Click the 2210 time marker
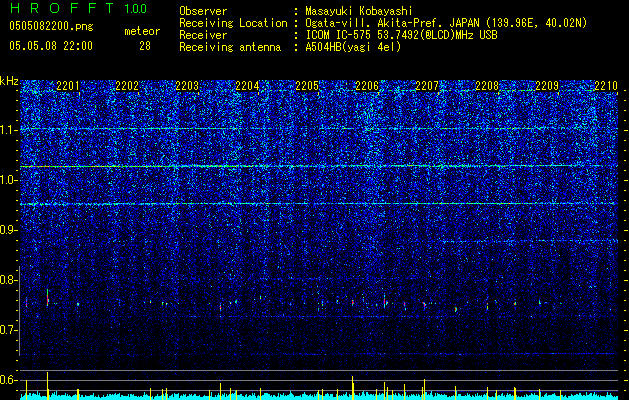This screenshot has height=400, width=629. 606,85
